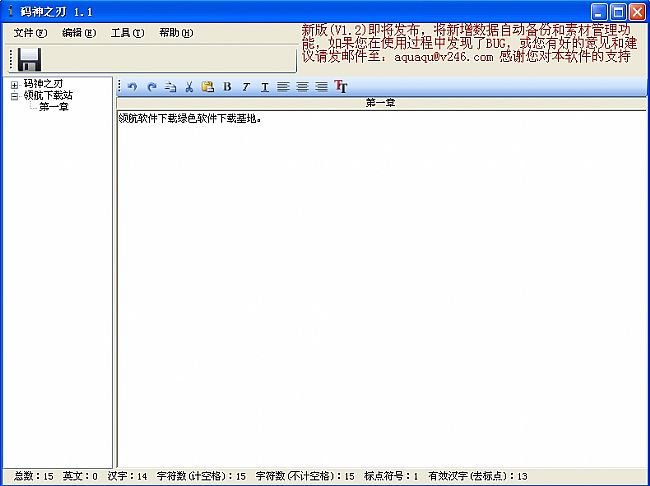The height and width of the screenshot is (486, 650).
Task: Open the 工具(T) menu
Action: point(128,33)
